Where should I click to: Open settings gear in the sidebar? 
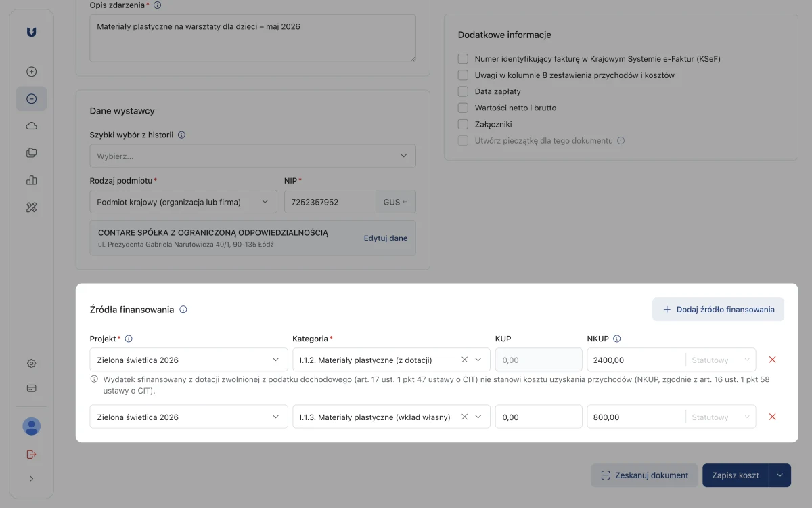tap(31, 363)
